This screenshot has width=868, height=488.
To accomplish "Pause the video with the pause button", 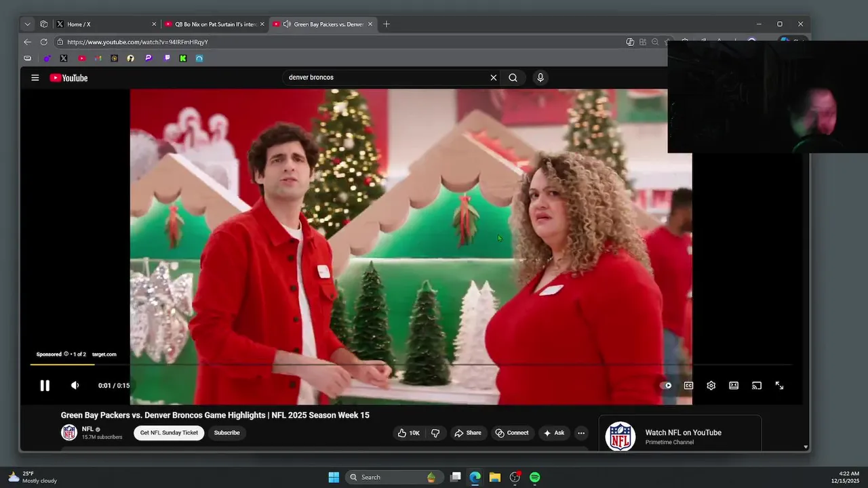I will [45, 386].
